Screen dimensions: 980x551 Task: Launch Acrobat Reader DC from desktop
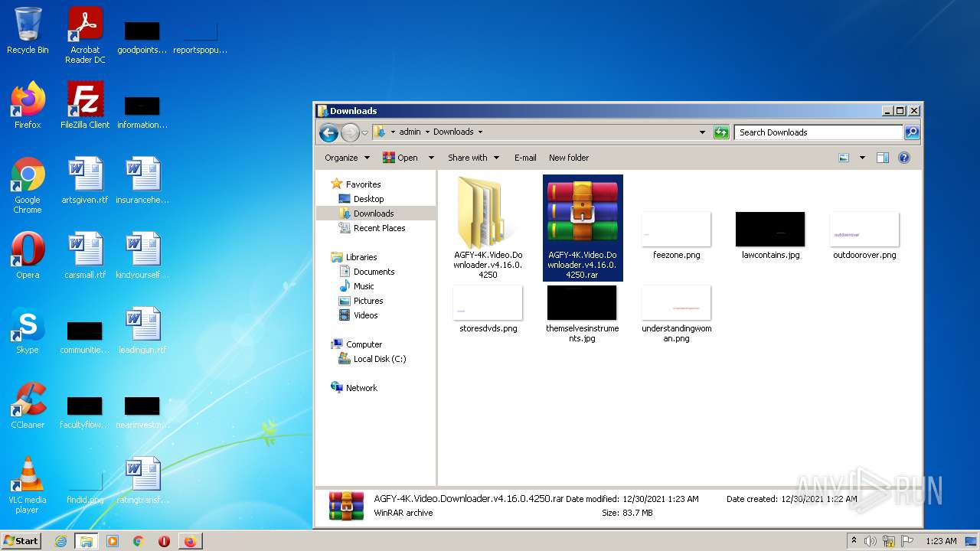[85, 34]
